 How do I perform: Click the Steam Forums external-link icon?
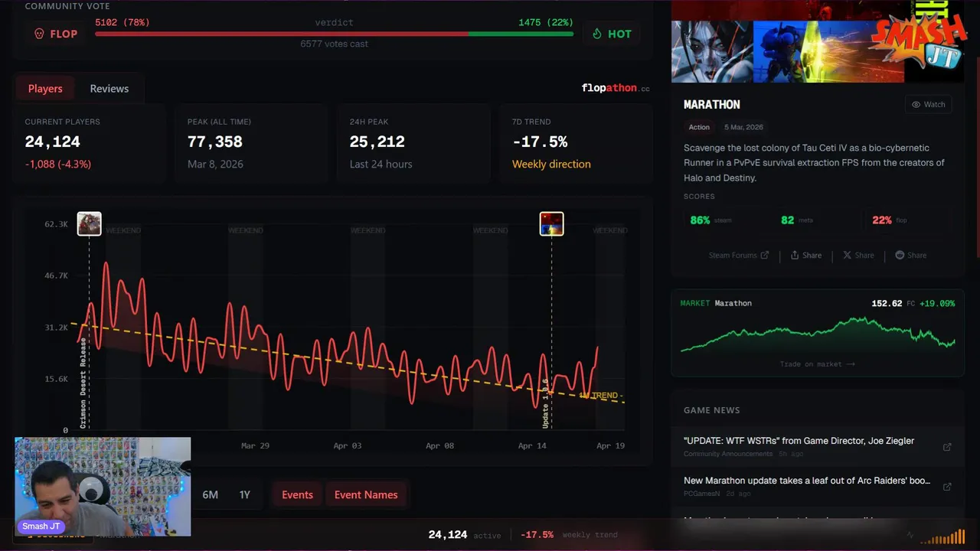click(x=764, y=255)
